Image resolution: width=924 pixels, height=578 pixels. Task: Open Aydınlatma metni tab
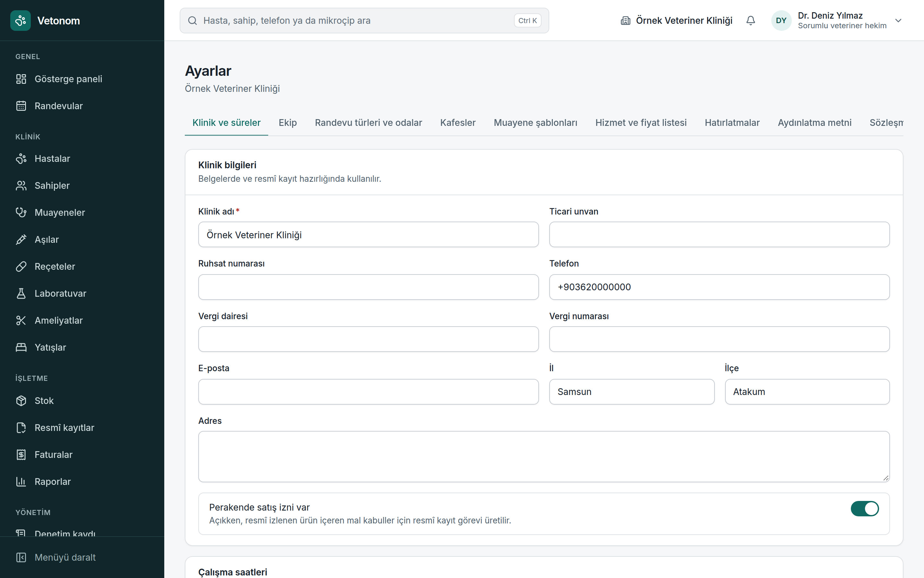(x=814, y=123)
